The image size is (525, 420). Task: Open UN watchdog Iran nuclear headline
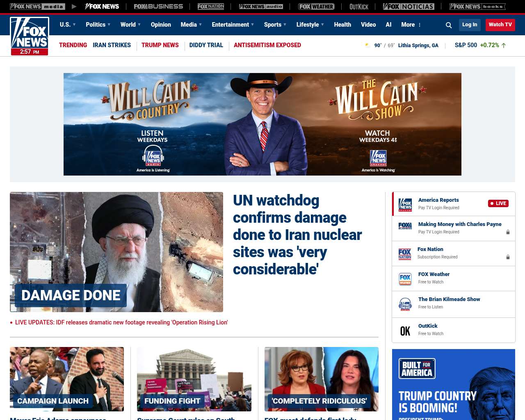click(297, 235)
